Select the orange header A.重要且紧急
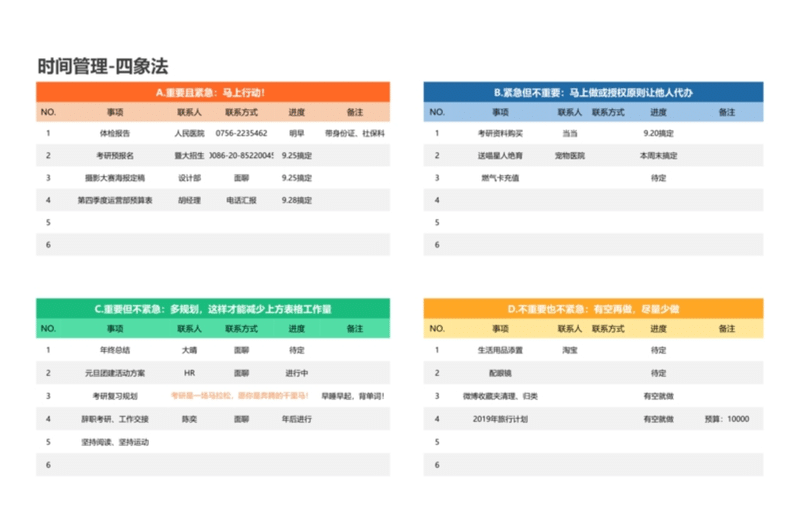This screenshot has width=800, height=525. [212, 92]
